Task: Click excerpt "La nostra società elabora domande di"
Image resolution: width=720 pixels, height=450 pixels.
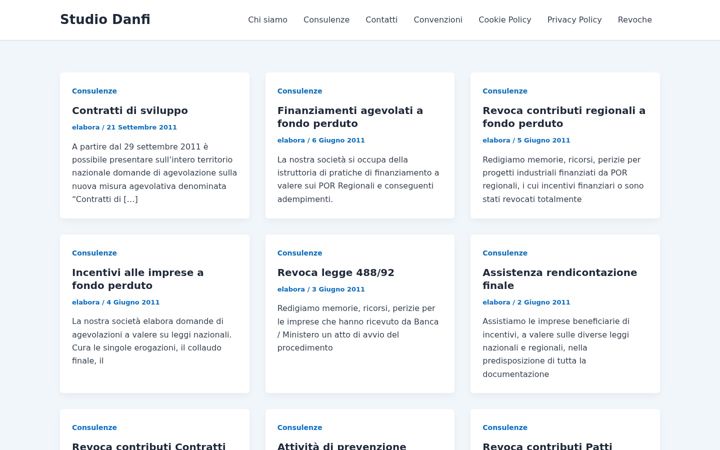Action: [152, 341]
